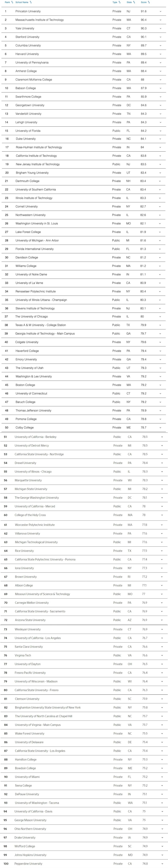Select Massachusetts Institute of Technology name
This screenshot has width=168, height=868.
tap(39, 20)
